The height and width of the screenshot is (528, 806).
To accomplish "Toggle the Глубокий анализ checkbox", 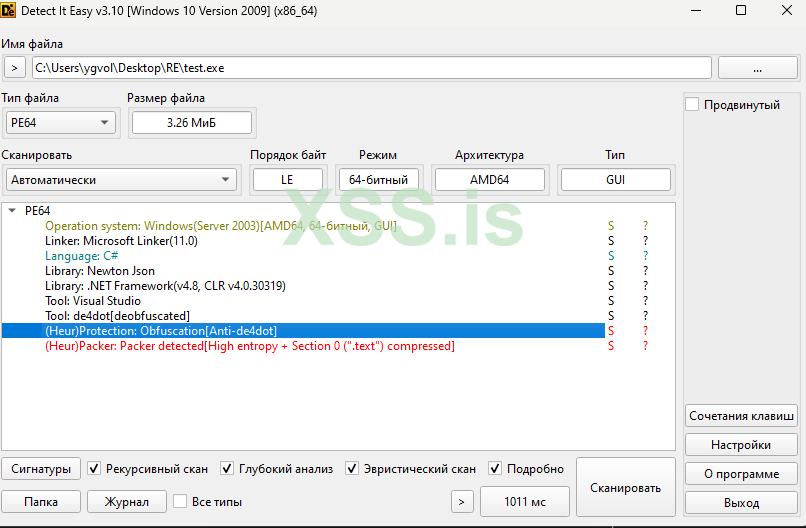I will [x=227, y=468].
